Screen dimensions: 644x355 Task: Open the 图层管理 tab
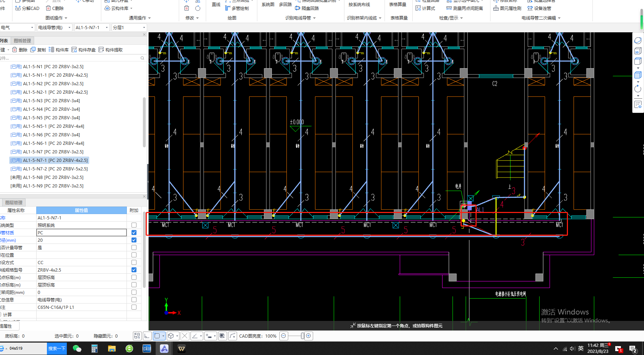coord(14,202)
